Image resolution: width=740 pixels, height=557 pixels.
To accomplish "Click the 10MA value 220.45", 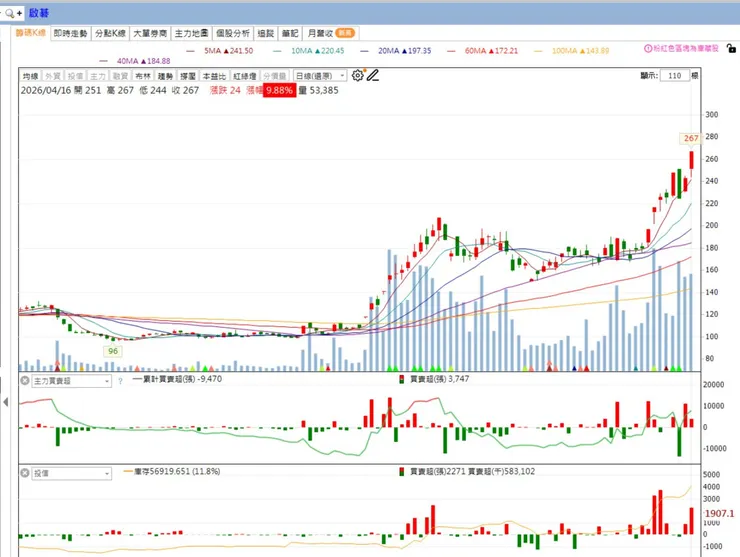I will (333, 51).
